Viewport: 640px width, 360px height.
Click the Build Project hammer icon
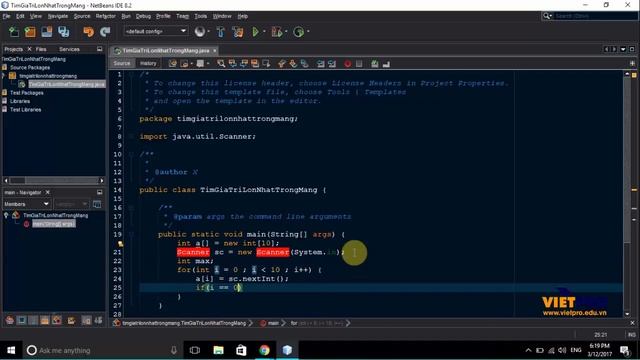[x=220, y=32]
